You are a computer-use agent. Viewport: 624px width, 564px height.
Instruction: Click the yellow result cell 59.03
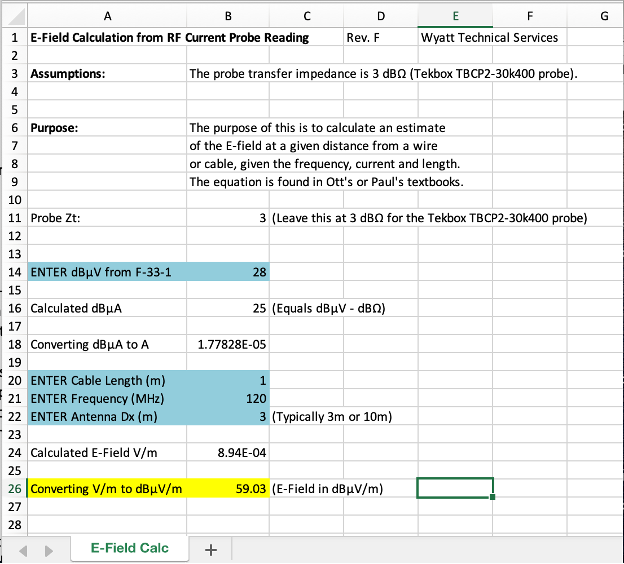tap(228, 488)
